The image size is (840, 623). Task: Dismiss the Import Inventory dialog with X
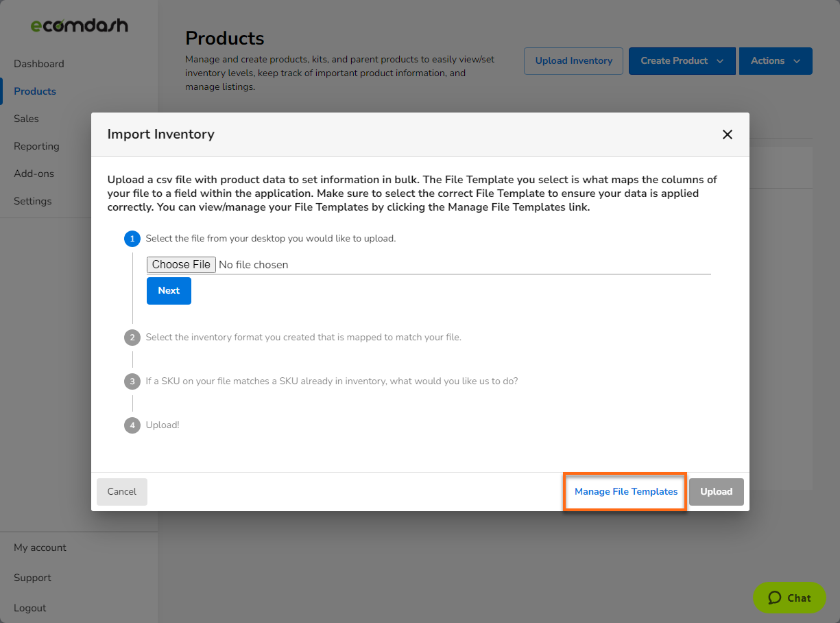[728, 134]
